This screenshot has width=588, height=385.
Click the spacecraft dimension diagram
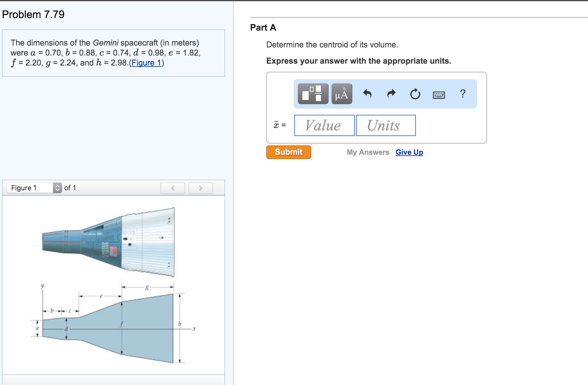pyautogui.click(x=112, y=324)
